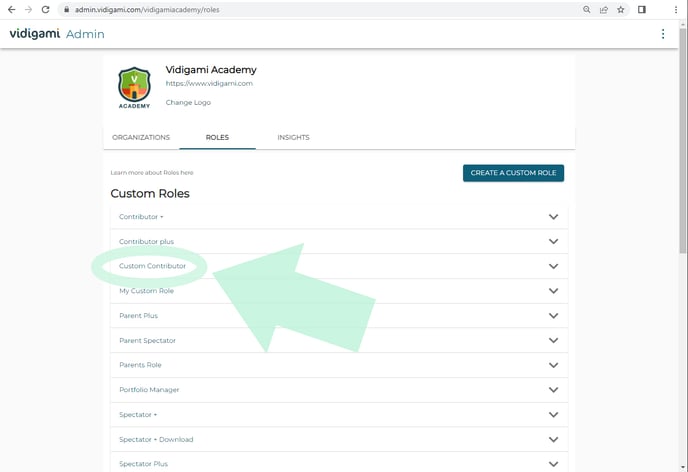Click the Custom Contributor role name
The height and width of the screenshot is (472, 688).
(x=152, y=266)
